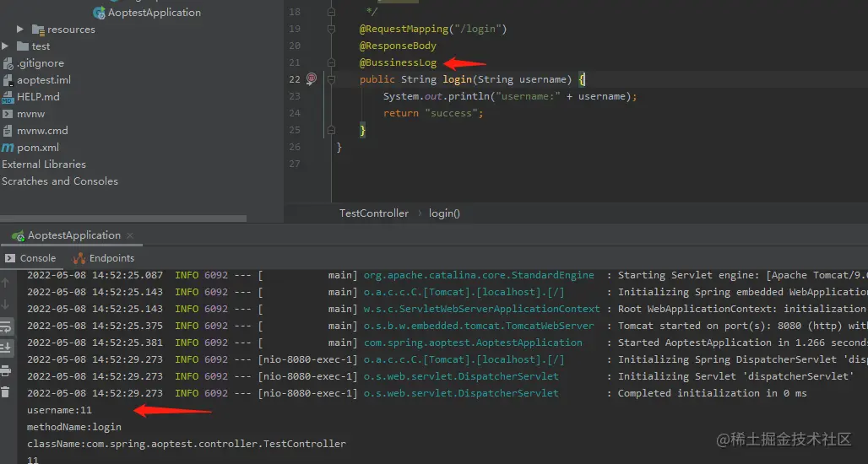Select AoptestApplication in project tree
The width and height of the screenshot is (868, 464).
click(154, 12)
